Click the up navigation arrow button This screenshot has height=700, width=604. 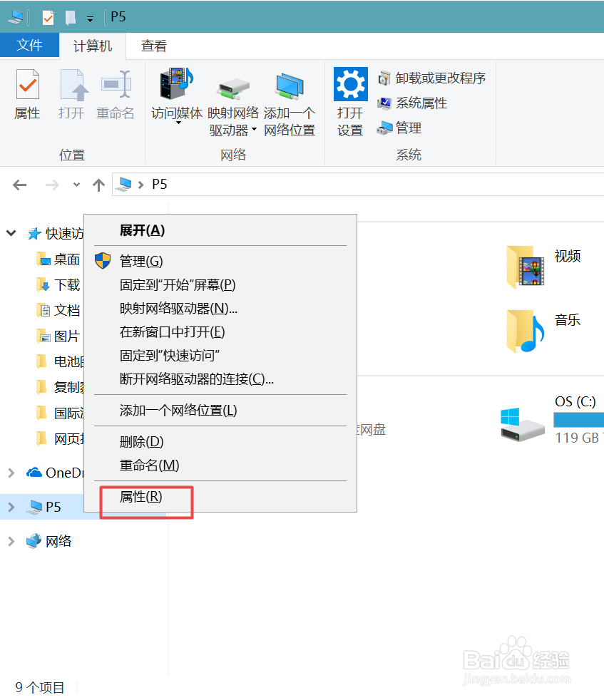point(98,185)
